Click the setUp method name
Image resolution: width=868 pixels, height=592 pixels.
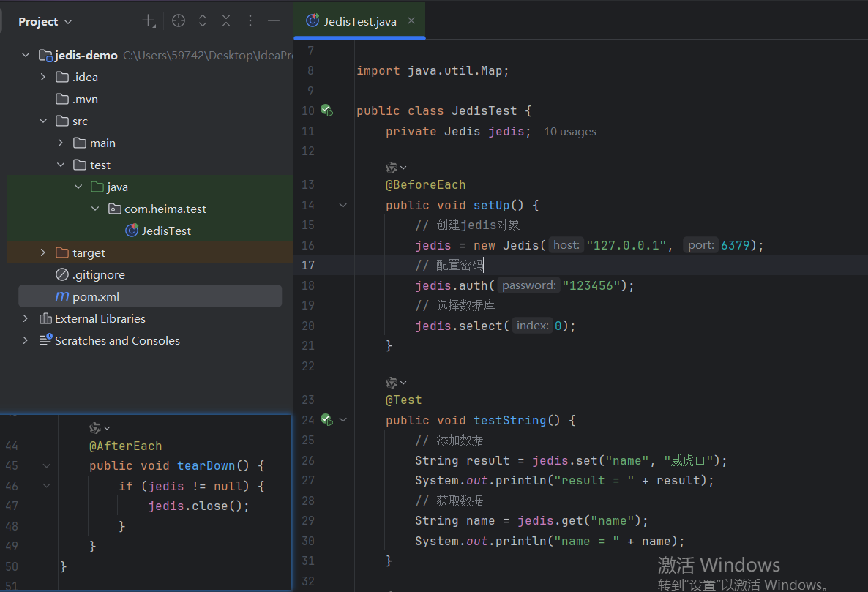pyautogui.click(x=491, y=206)
